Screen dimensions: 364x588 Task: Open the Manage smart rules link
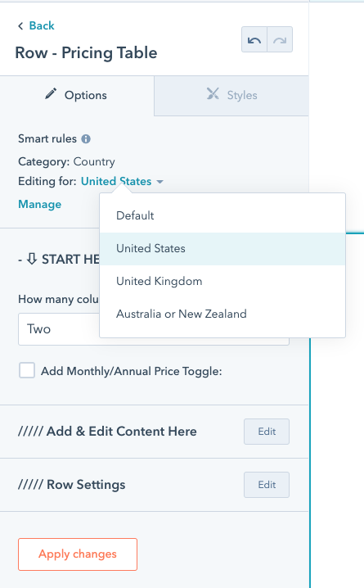[40, 205]
